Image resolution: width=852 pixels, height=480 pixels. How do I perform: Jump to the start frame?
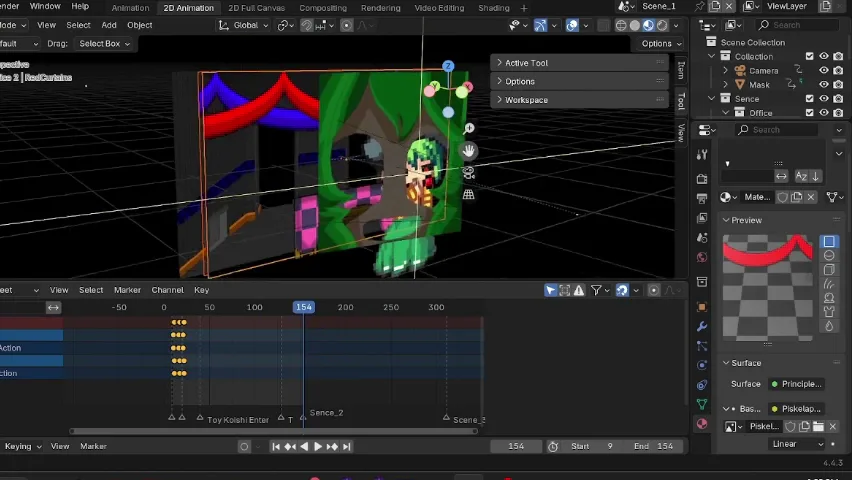pyautogui.click(x=276, y=447)
